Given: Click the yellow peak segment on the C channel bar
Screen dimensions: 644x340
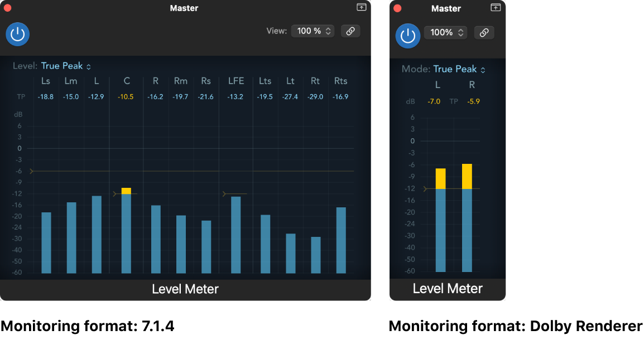Looking at the screenshot, I should 126,190.
